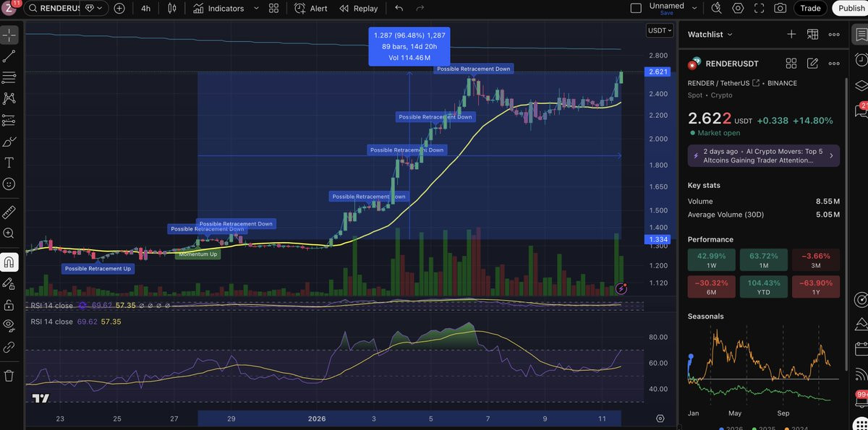Open the object tree layers panel
Viewport: 868px width, 430px height.
860,85
